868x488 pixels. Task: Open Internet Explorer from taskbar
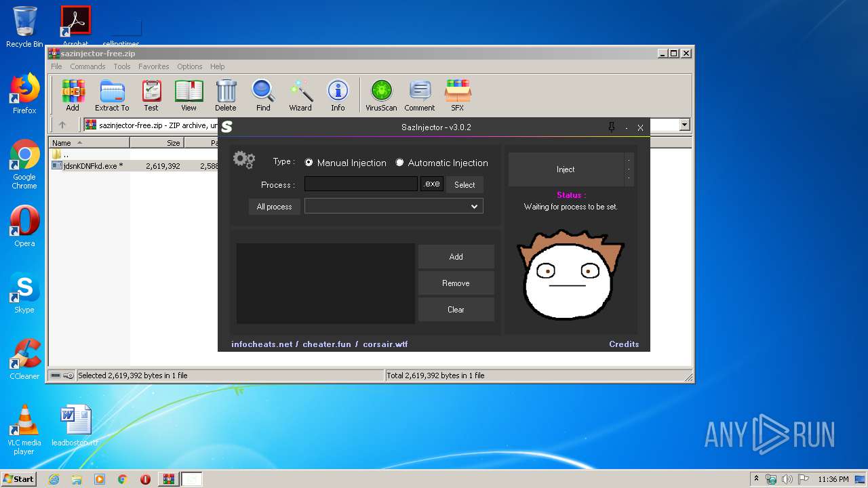[54, 479]
